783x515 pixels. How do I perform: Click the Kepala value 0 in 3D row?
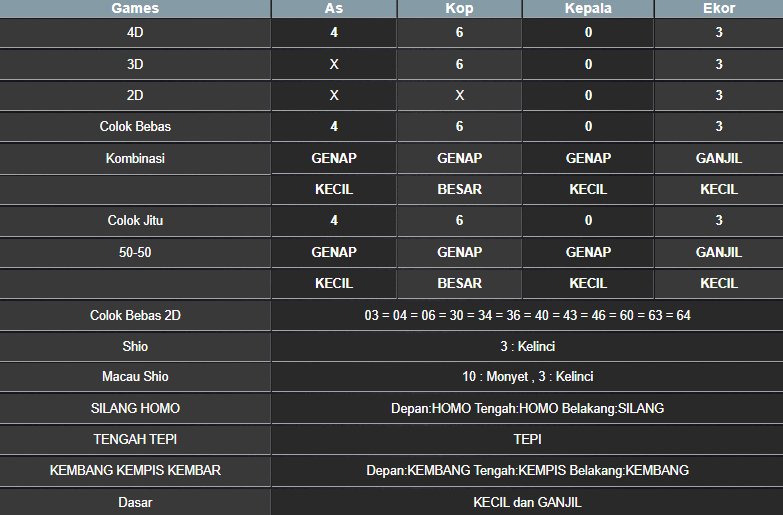(588, 64)
